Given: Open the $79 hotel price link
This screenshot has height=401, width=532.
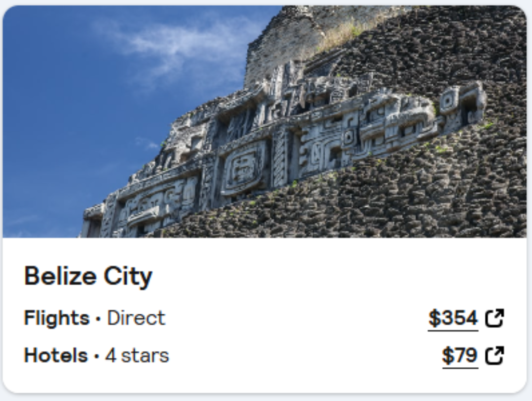Looking at the screenshot, I should click(x=459, y=356).
